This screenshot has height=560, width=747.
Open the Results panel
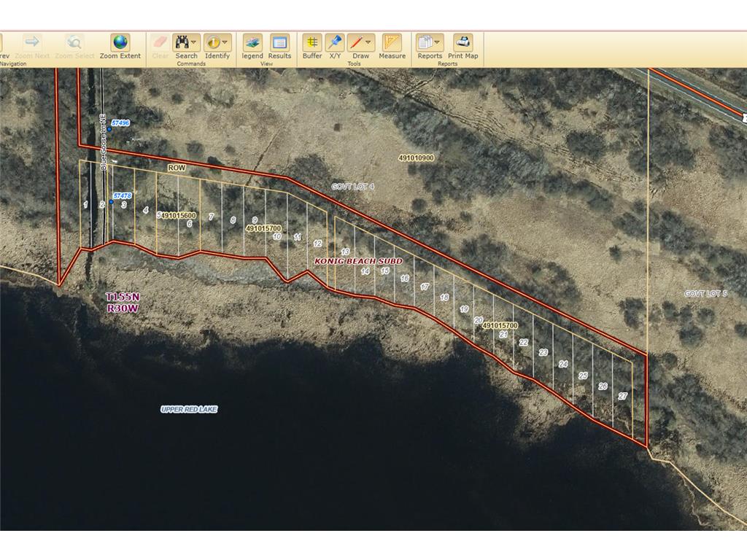click(x=279, y=43)
